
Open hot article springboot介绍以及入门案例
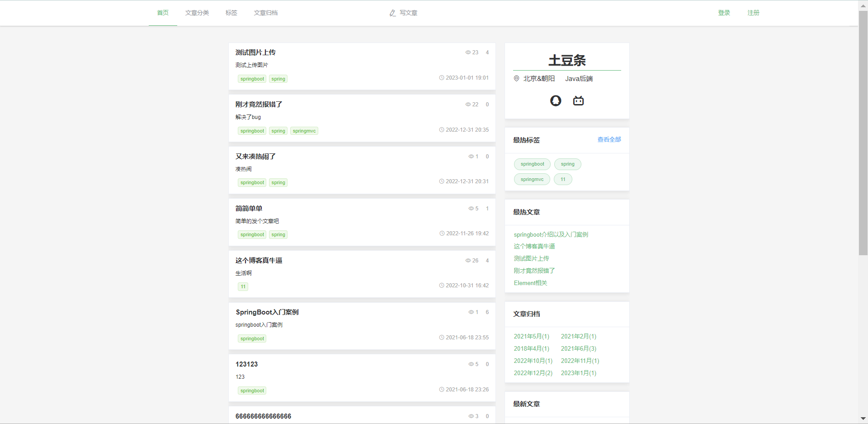pos(551,234)
